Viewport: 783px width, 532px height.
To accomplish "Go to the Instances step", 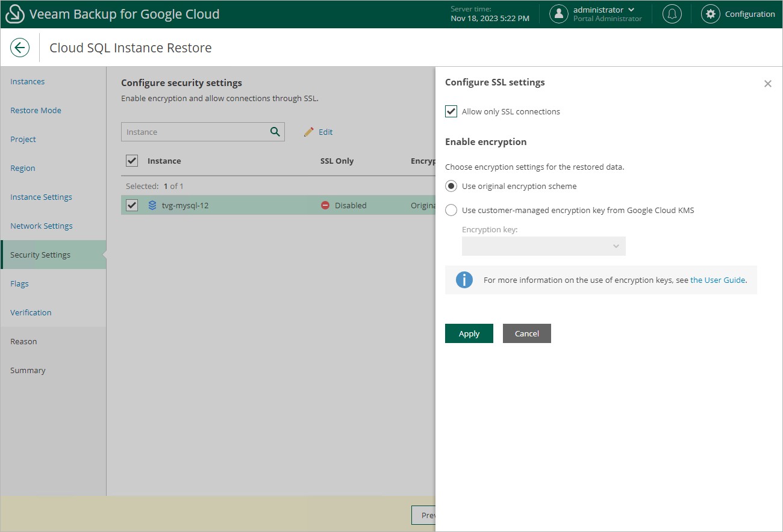I will tap(28, 81).
